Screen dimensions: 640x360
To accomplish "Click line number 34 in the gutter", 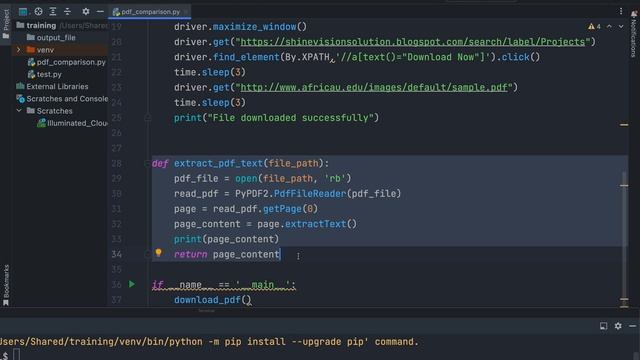I will coord(116,254).
